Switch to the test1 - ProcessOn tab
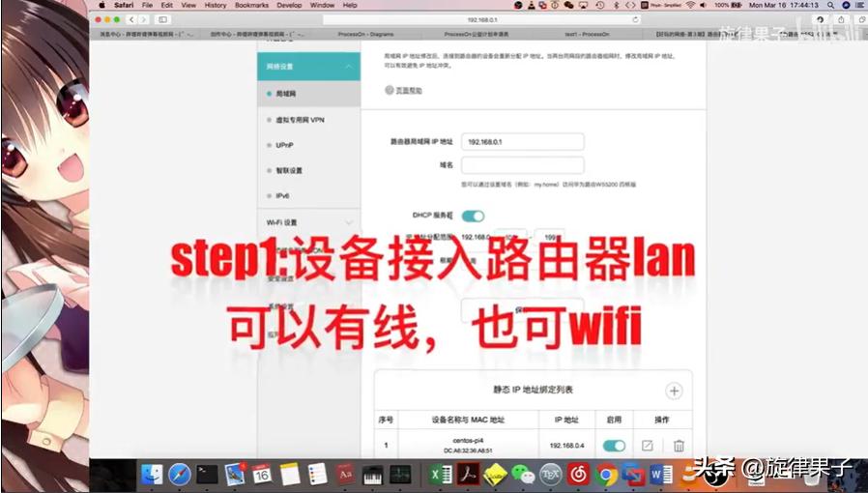 tap(587, 34)
